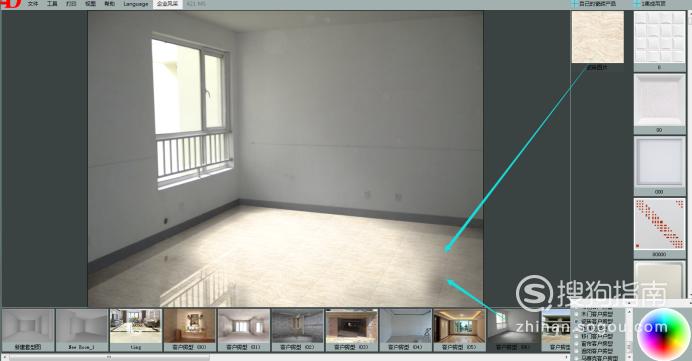
Task: Open the dark selected scene thumbnail 客户房型 (06)
Action: [x=513, y=330]
